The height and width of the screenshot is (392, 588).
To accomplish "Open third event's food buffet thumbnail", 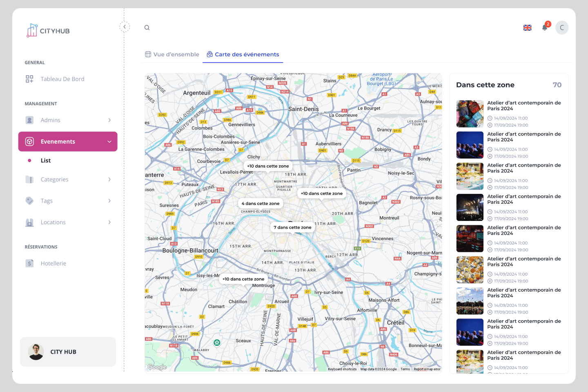I will click(470, 176).
